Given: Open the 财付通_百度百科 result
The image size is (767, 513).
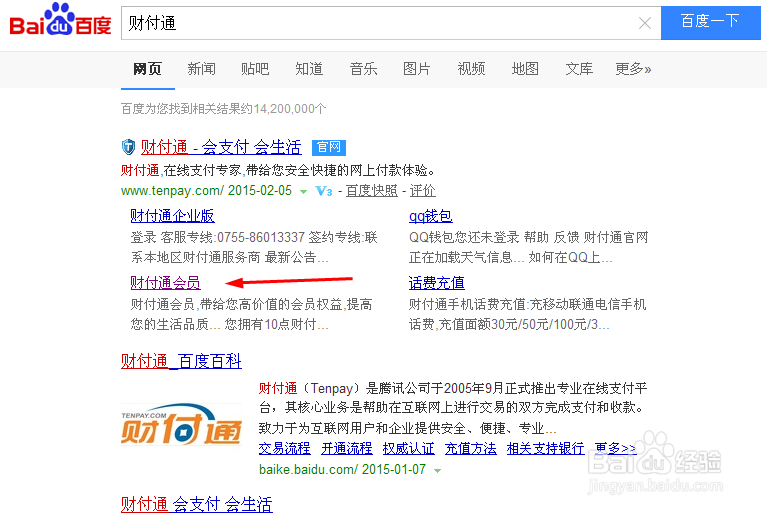Looking at the screenshot, I should click(181, 361).
